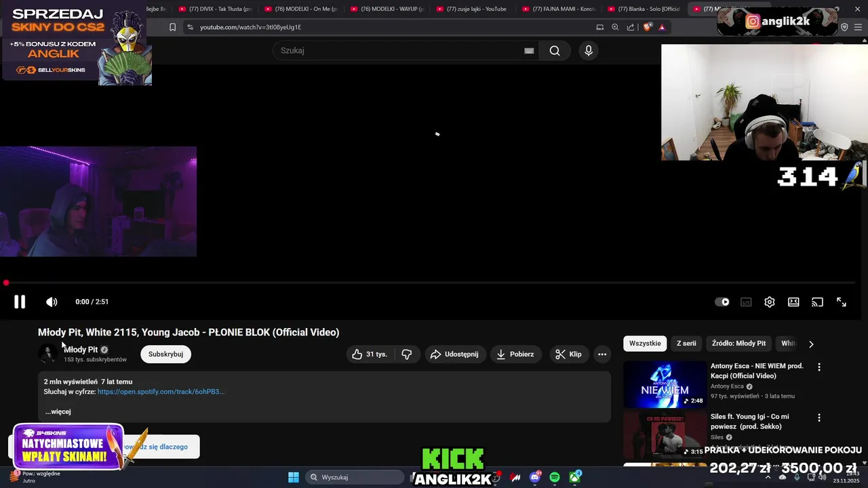Open Brave Rewards triangle icon
The width and height of the screenshot is (868, 488).
(x=662, y=27)
